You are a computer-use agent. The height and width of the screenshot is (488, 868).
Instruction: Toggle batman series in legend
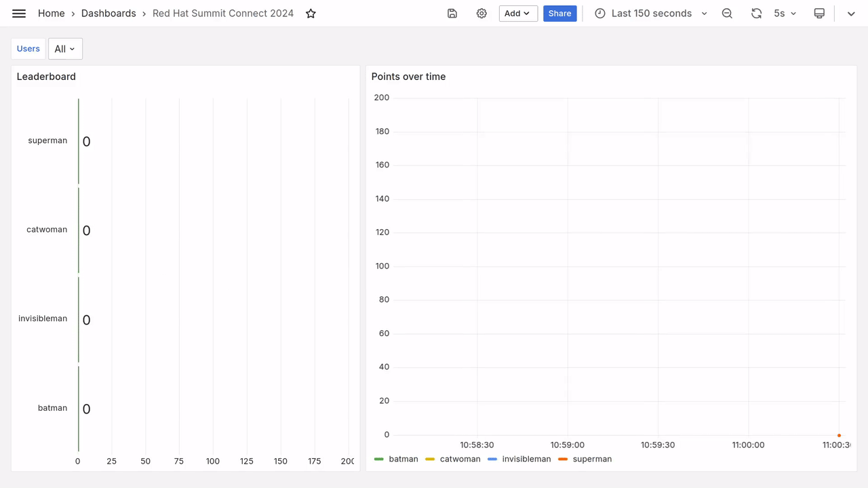pyautogui.click(x=403, y=459)
